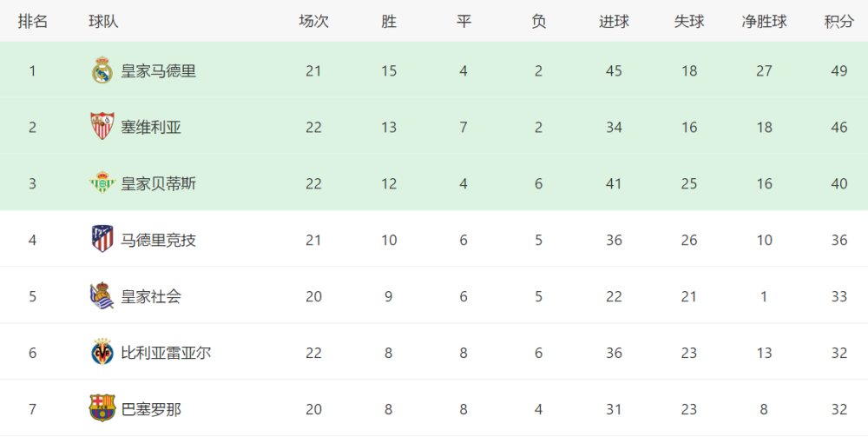Click the Atletico Madrid club crest

click(102, 239)
